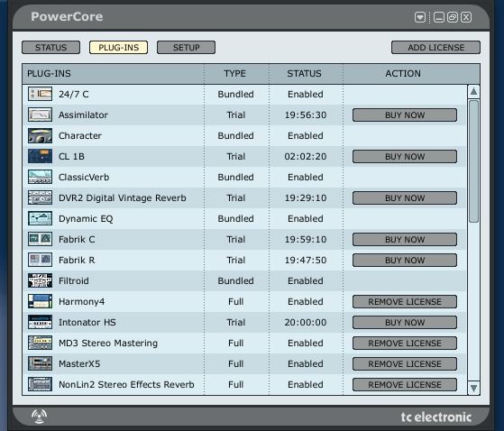504x431 pixels.
Task: Click the Dynamic EQ plug-in icon
Action: [x=40, y=218]
